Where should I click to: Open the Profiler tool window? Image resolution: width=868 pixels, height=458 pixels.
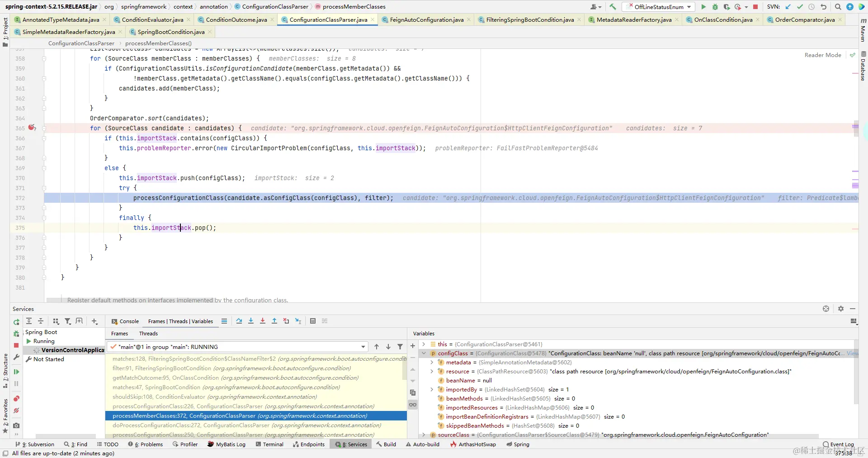(x=185, y=444)
